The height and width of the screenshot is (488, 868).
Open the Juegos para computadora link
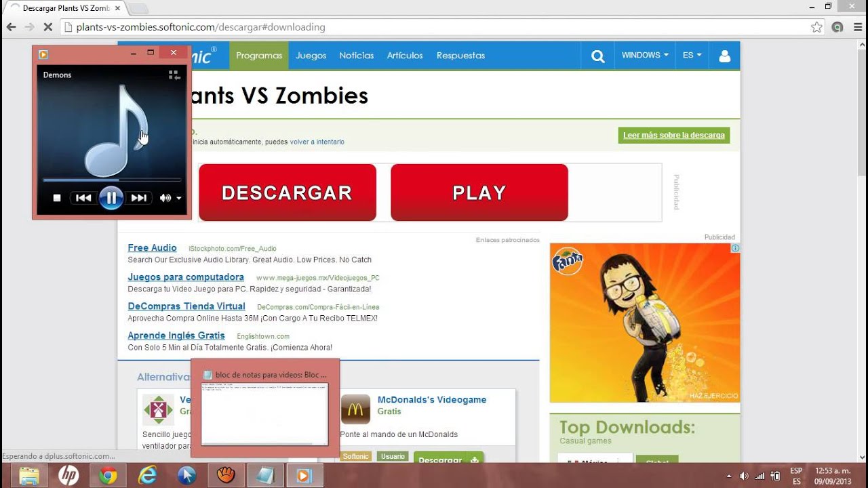pyautogui.click(x=186, y=277)
